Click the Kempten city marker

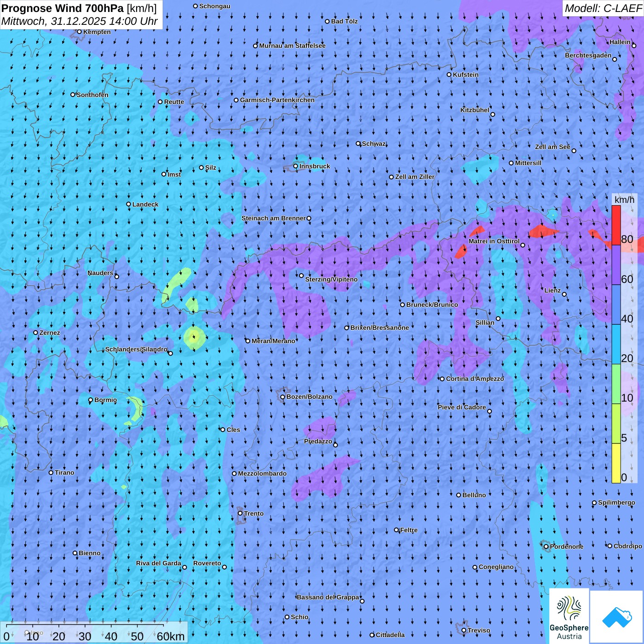pyautogui.click(x=79, y=32)
